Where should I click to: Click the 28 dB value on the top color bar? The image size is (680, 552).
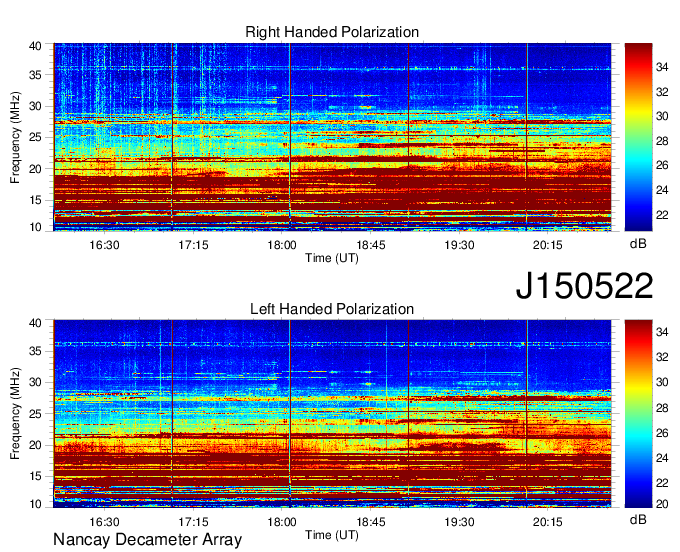pyautogui.click(x=662, y=141)
